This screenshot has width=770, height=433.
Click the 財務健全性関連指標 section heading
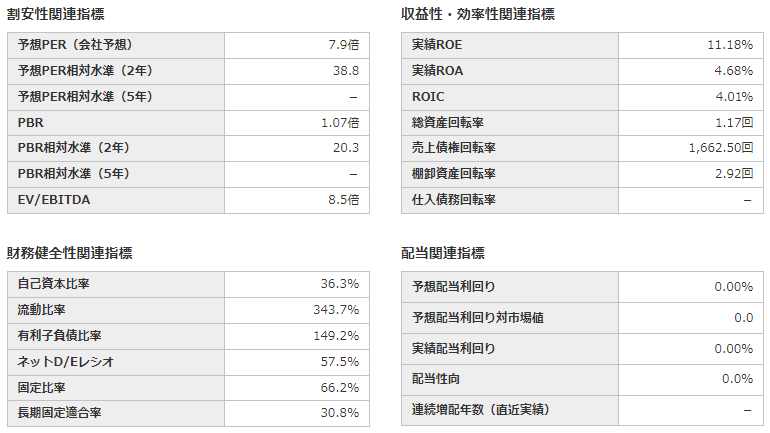[x=70, y=253]
